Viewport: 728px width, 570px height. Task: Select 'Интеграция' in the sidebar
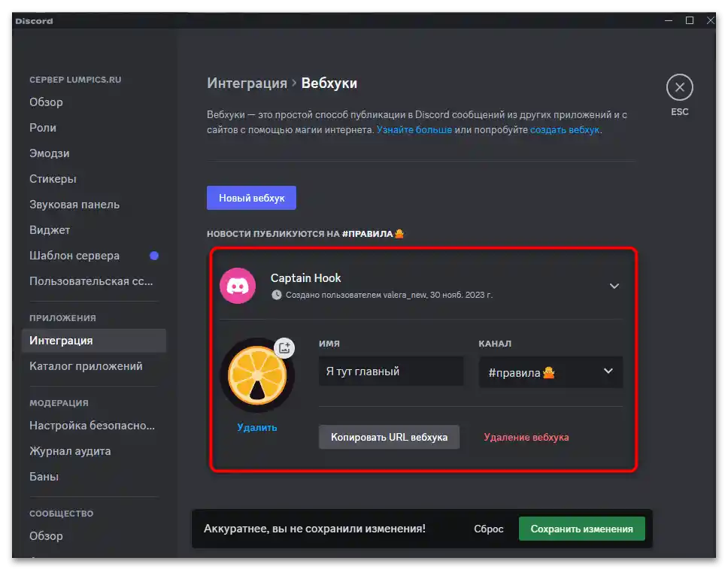click(93, 341)
